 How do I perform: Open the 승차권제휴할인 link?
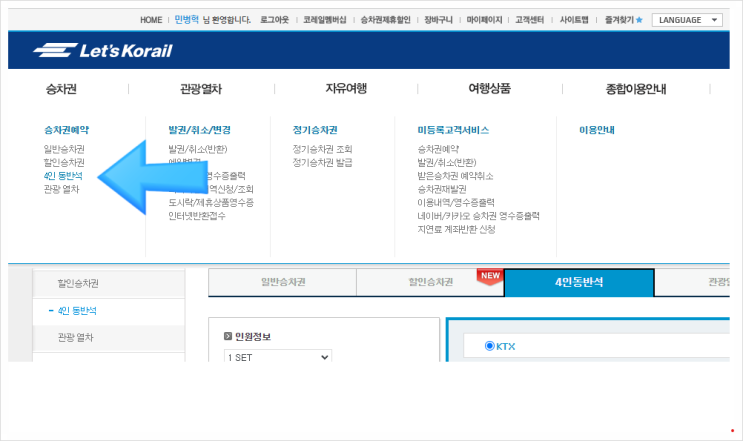[x=385, y=20]
